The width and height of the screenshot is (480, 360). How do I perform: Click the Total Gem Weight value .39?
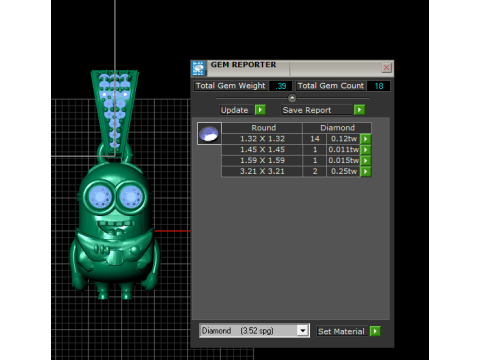281,86
